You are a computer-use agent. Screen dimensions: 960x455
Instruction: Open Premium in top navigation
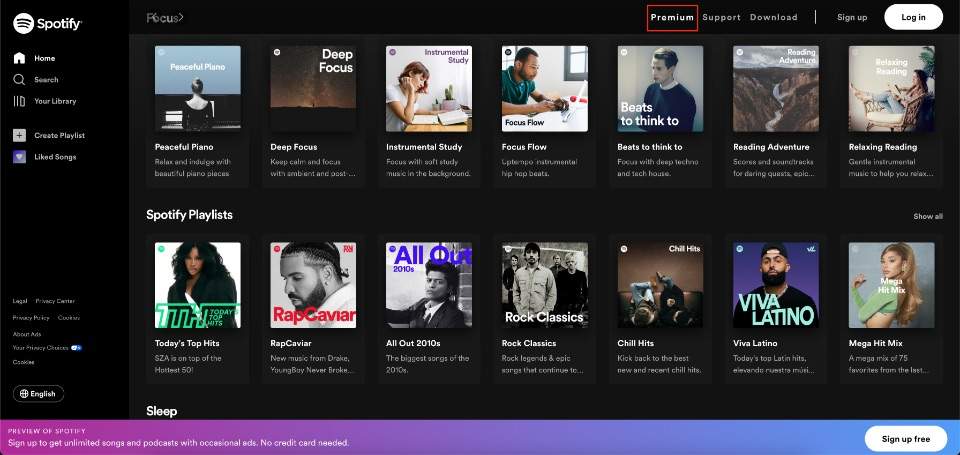(672, 17)
